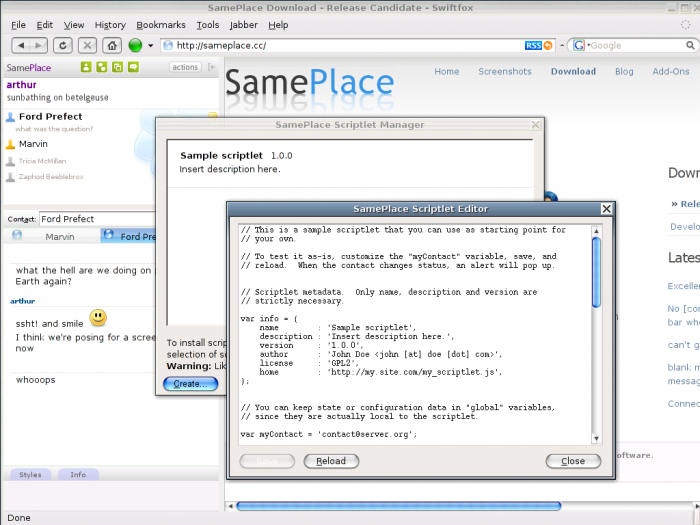Image resolution: width=700 pixels, height=525 pixels.
Task: Open the Blog link on SamePlace site
Action: 624,71
